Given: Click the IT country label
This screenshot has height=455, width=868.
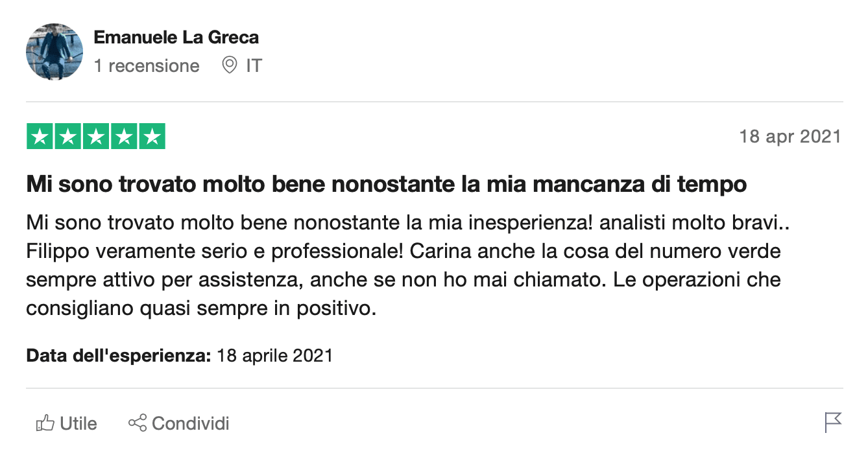Looking at the screenshot, I should click(x=254, y=66).
